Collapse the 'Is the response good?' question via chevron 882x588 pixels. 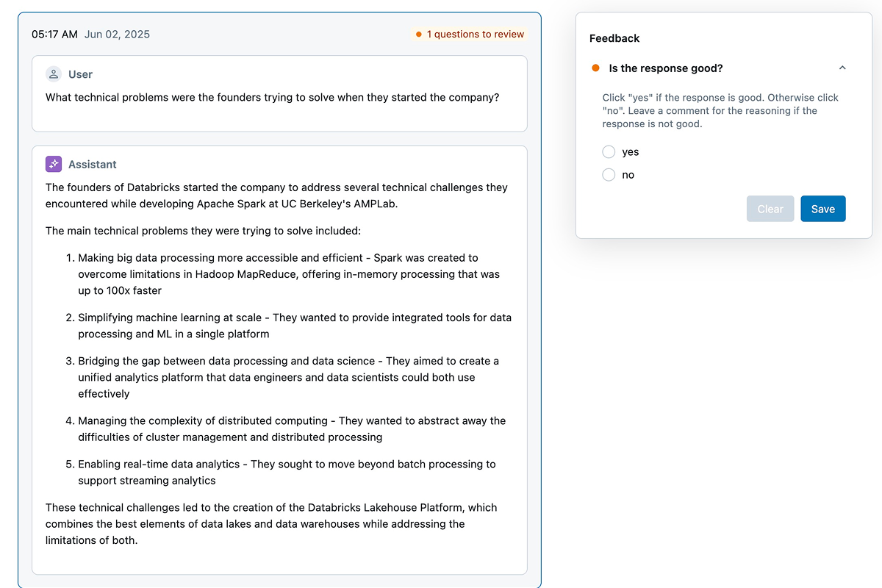pyautogui.click(x=842, y=67)
